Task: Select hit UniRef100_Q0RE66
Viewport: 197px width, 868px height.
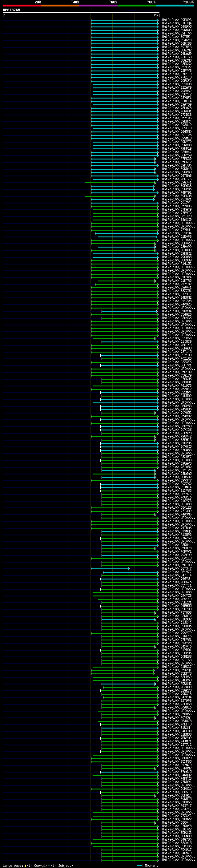Action: click(x=177, y=657)
